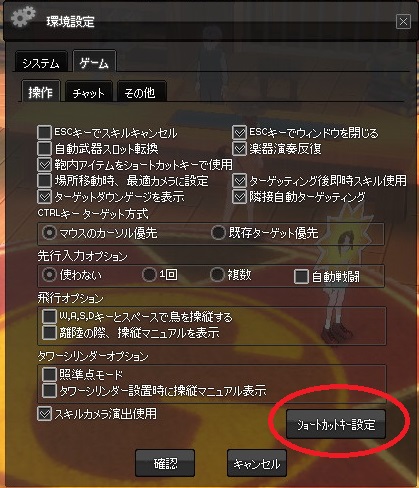419x488 pixels.
Task: Check 照準点モード option
Action: point(49,374)
